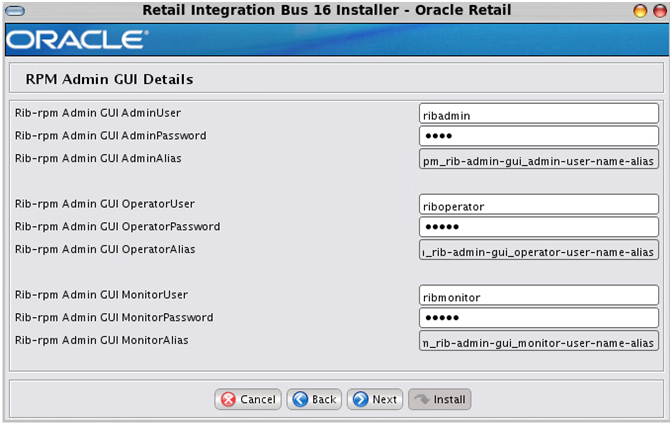Viewport: 672px width, 425px height.
Task: Click the Rib-rpm Admin GUI AdminUser label
Action: [98, 113]
